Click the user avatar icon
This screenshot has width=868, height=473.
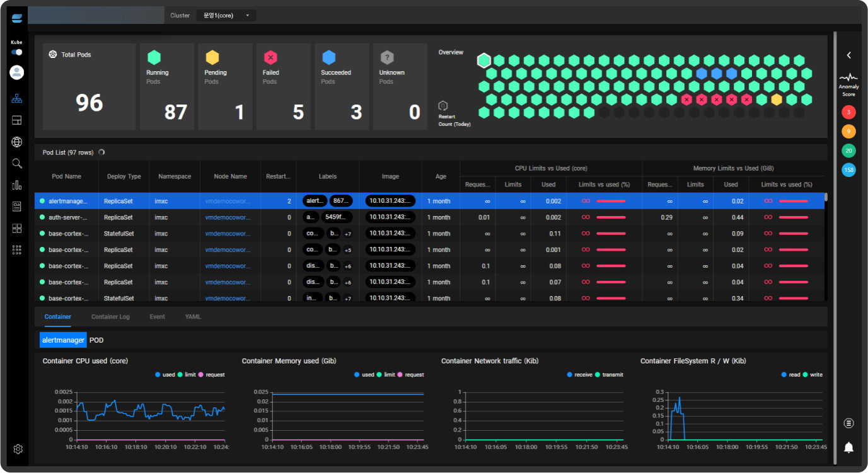coord(17,72)
